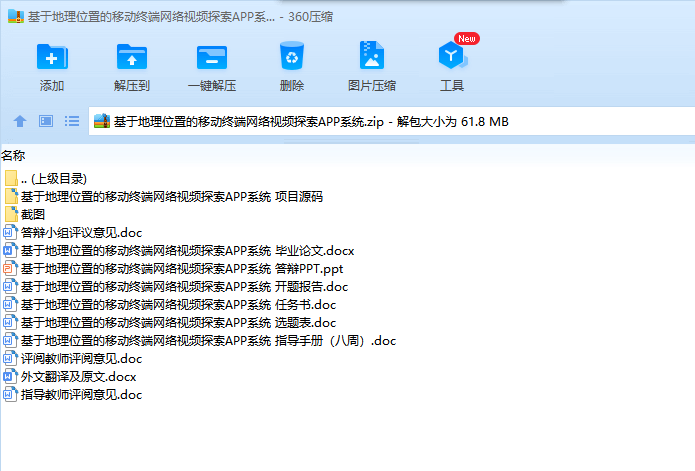Click the archive path address field
The image size is (695, 471).
click(392, 121)
